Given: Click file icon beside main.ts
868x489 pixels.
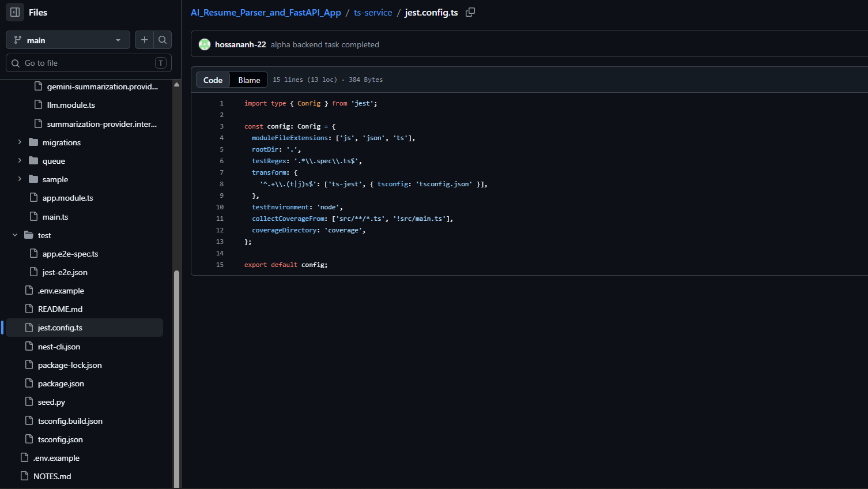Looking at the screenshot, I should (33, 216).
